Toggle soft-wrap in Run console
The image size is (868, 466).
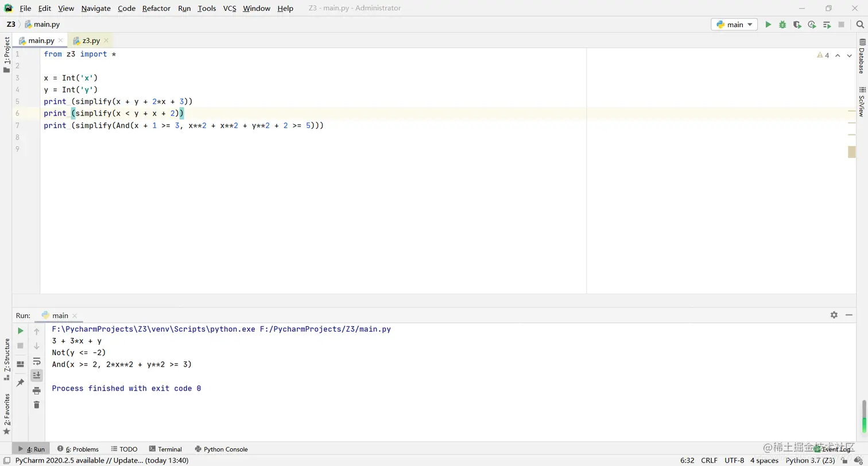(x=37, y=361)
